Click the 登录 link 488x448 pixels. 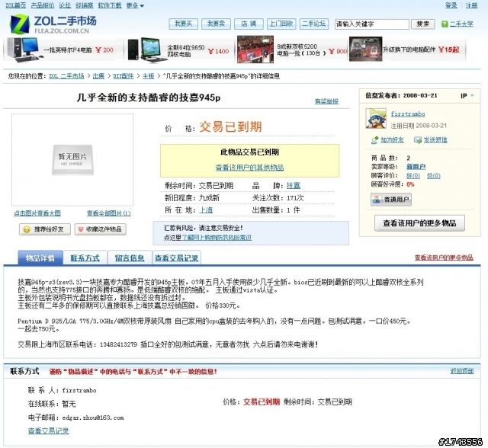click(451, 5)
